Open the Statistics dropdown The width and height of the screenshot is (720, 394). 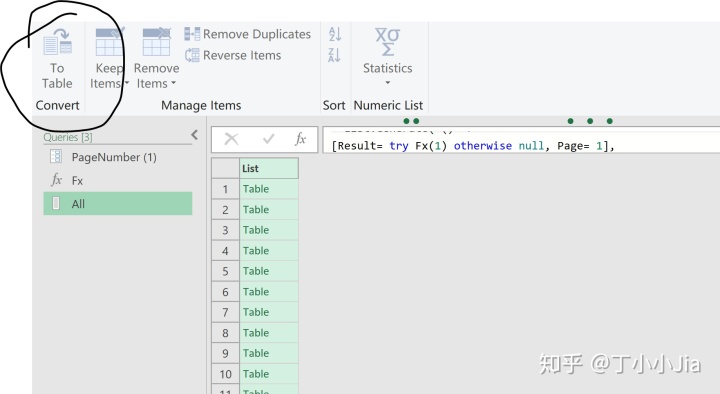388,56
